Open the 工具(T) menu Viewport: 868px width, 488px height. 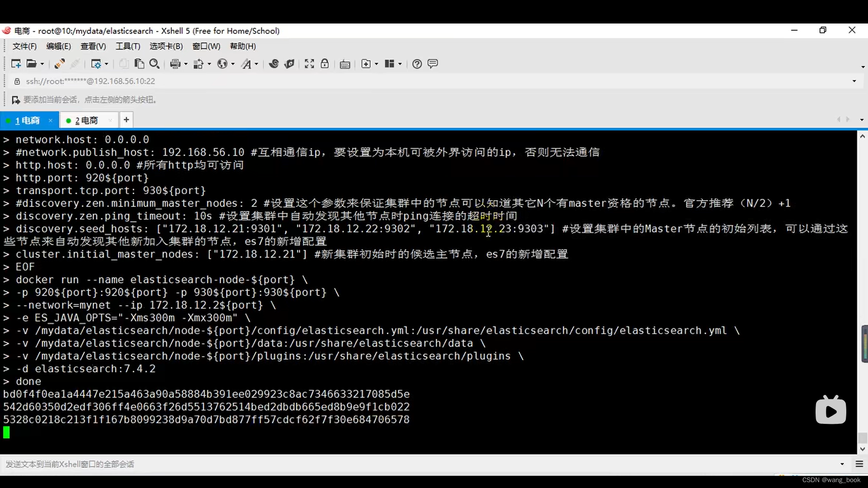coord(127,46)
